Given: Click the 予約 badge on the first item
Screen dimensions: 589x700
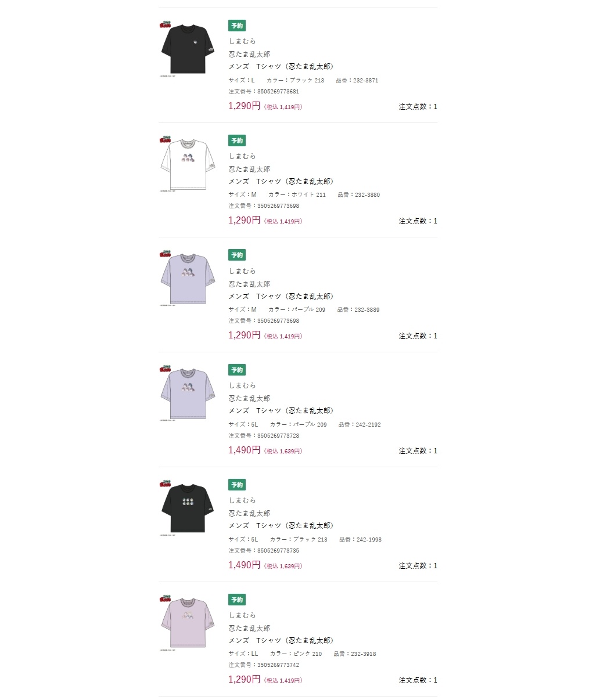Looking at the screenshot, I should (x=237, y=26).
